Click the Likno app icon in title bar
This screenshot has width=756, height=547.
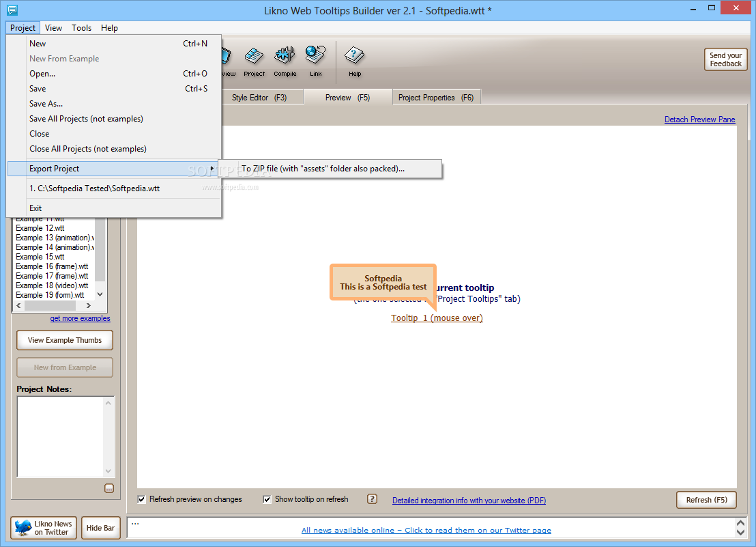coord(12,10)
